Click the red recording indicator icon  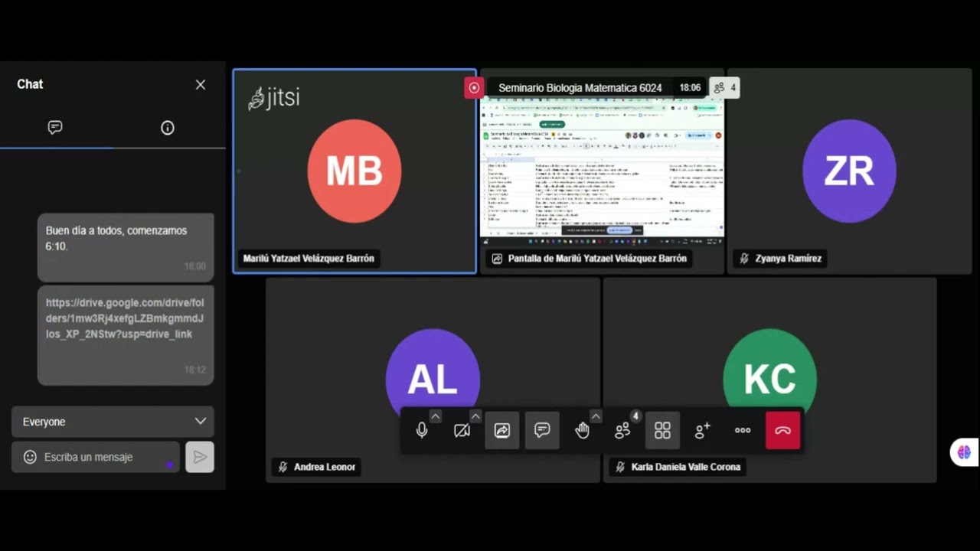474,87
